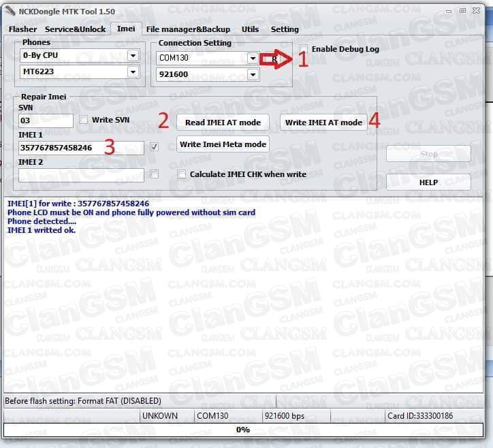Switch to the Service&Unlock tab

tap(75, 29)
